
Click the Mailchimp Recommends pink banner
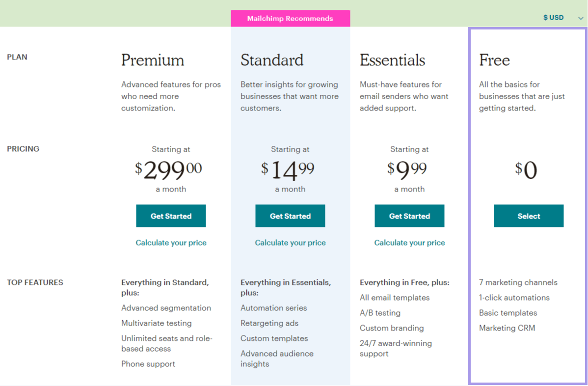pos(290,18)
